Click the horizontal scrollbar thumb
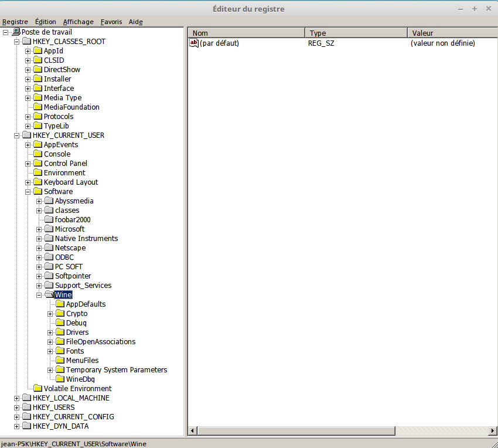 pos(296,431)
